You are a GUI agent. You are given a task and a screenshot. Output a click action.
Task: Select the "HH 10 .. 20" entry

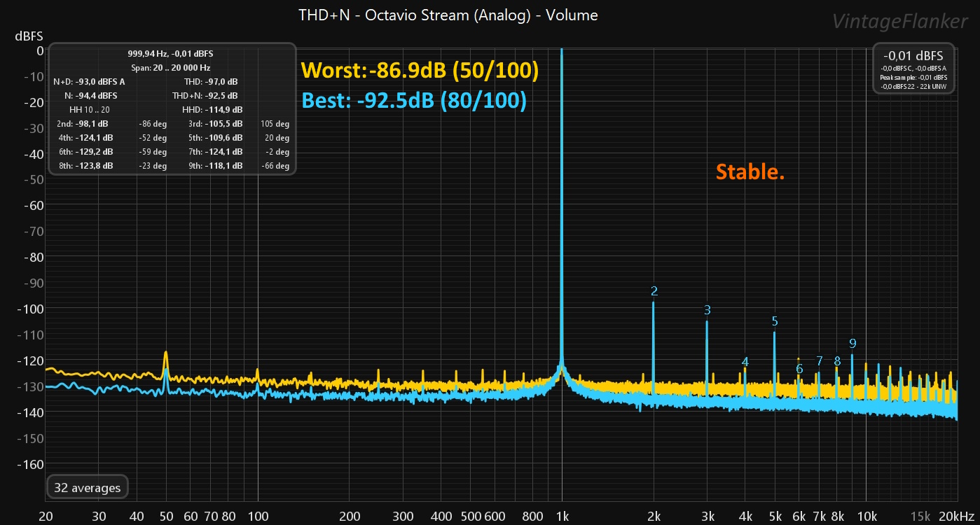[89, 110]
